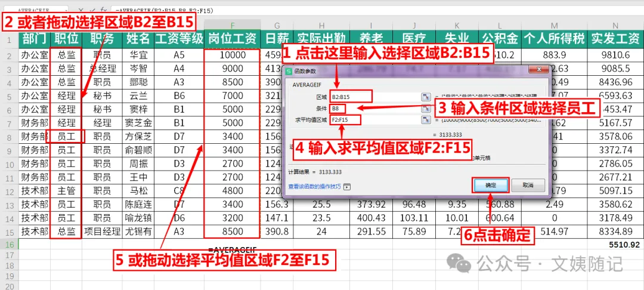644x290 pixels.
Task: Click 确定 to confirm the function arguments
Action: (491, 185)
